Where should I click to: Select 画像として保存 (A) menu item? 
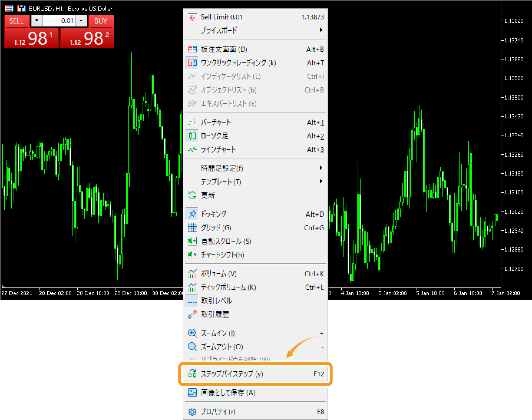(x=255, y=393)
